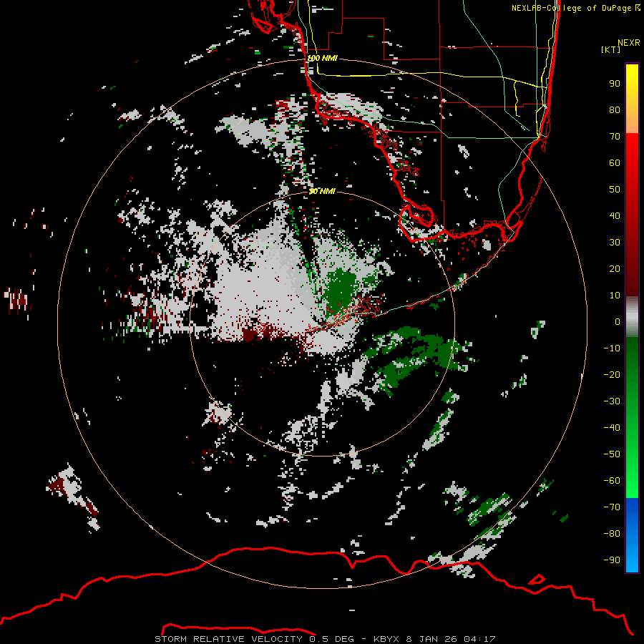
Task: Click the blue bottom segment of the color bar
Action: click(632, 535)
